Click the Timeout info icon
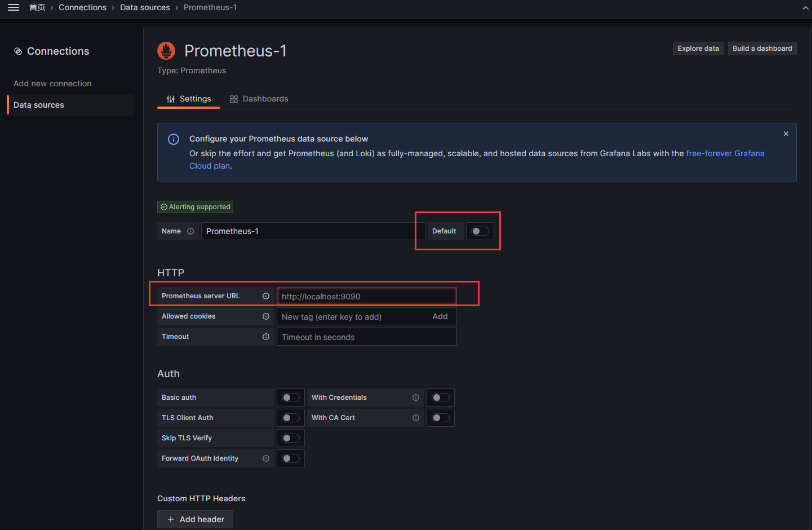Screen dimensions: 812x530 [266, 337]
